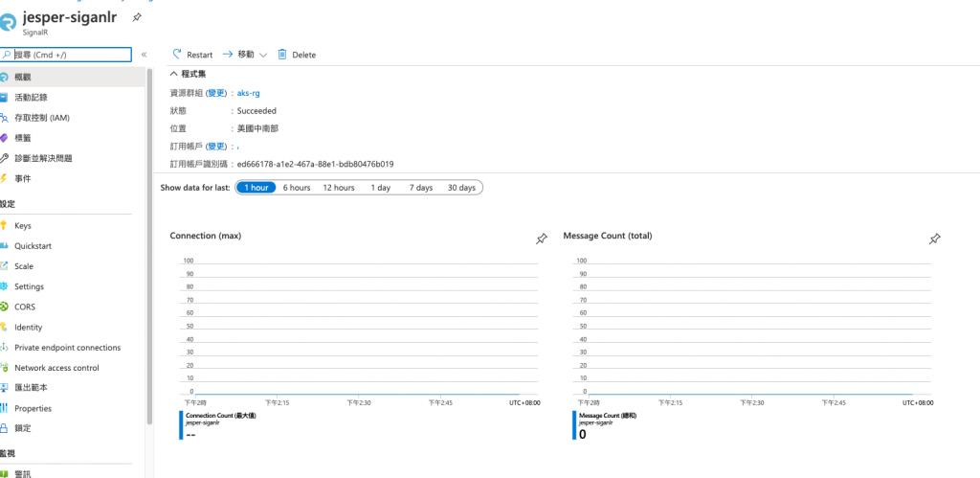
Task: Select the 1 hour time range
Action: pos(256,188)
